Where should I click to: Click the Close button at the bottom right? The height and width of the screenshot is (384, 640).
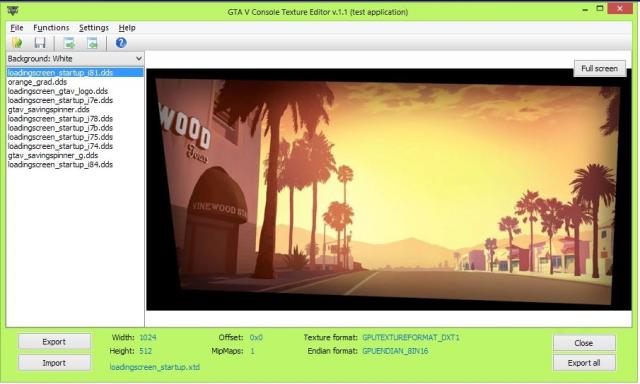[x=584, y=343]
